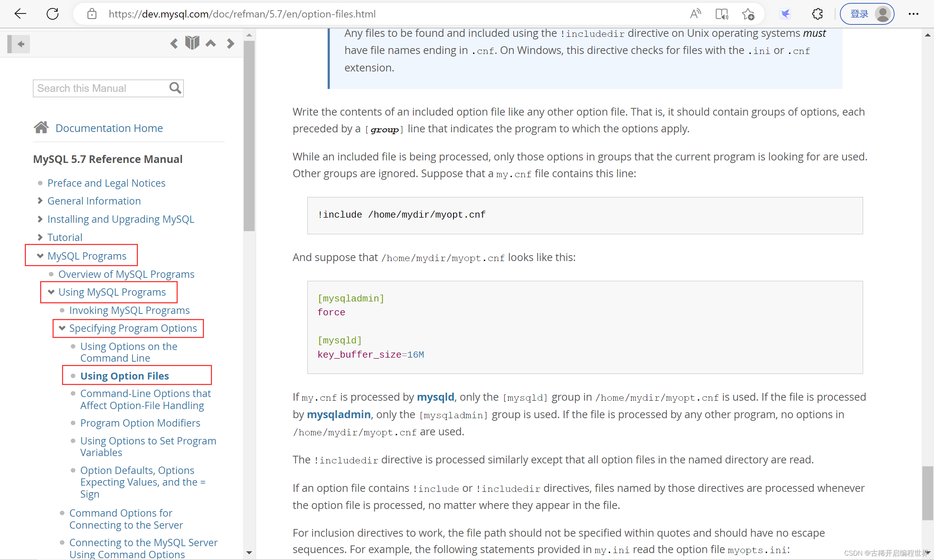Add this page to favorites star icon

pos(748,14)
